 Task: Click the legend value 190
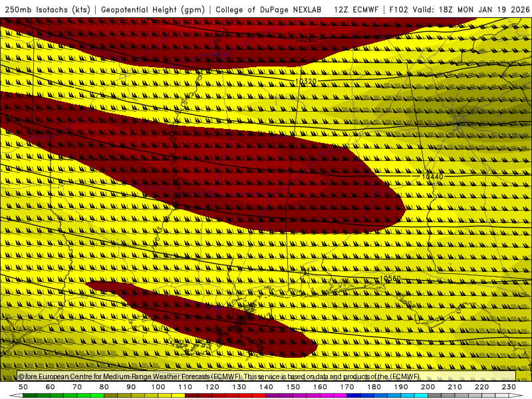401,387
